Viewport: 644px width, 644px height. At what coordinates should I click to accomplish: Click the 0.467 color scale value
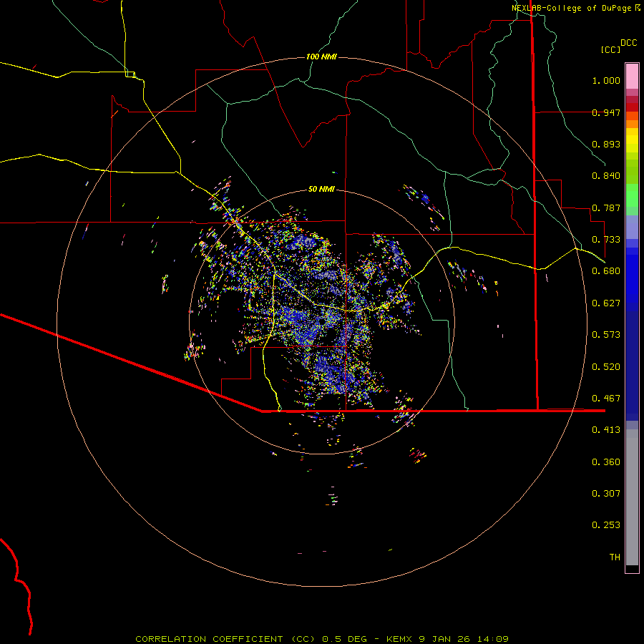click(606, 399)
